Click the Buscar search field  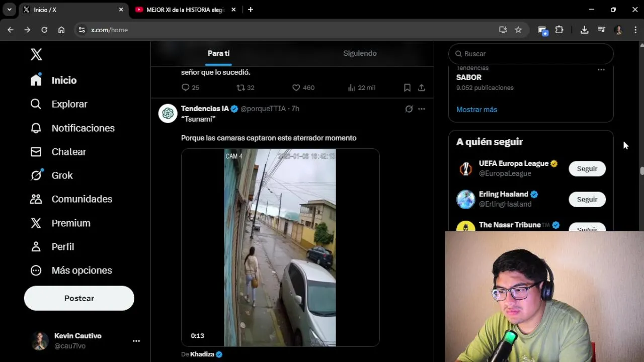click(x=531, y=54)
